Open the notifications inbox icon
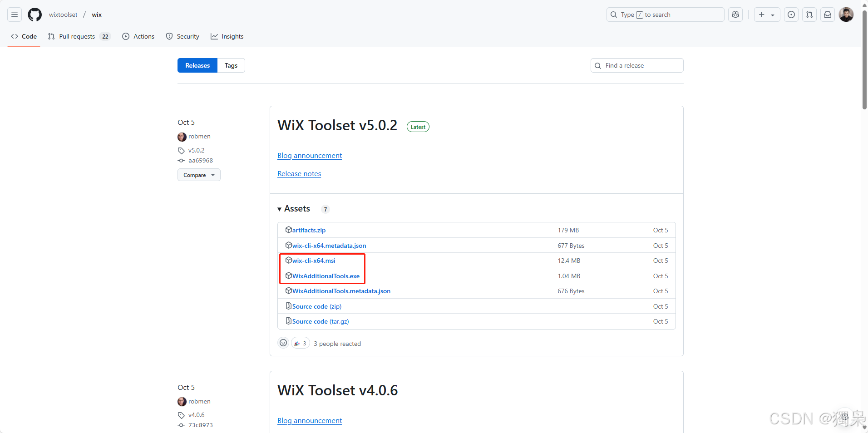The width and height of the screenshot is (868, 433). point(828,15)
